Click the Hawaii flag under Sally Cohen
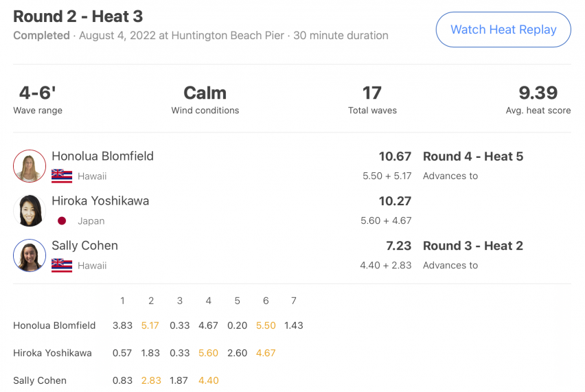 pos(62,266)
